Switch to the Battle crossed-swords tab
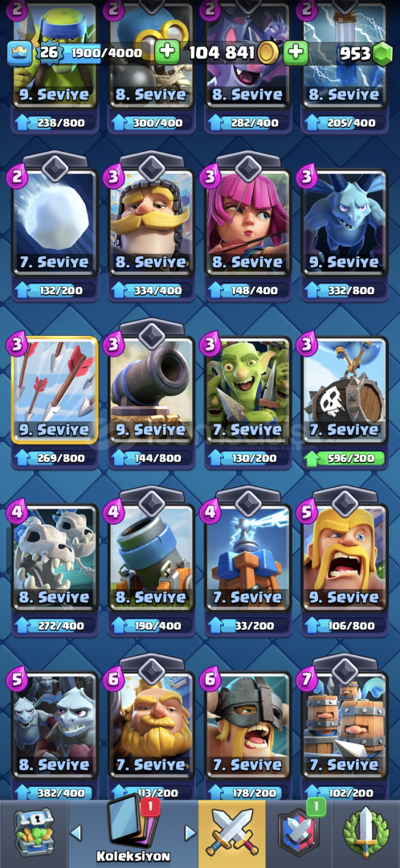Screen dimensions: 400x868 (232, 833)
